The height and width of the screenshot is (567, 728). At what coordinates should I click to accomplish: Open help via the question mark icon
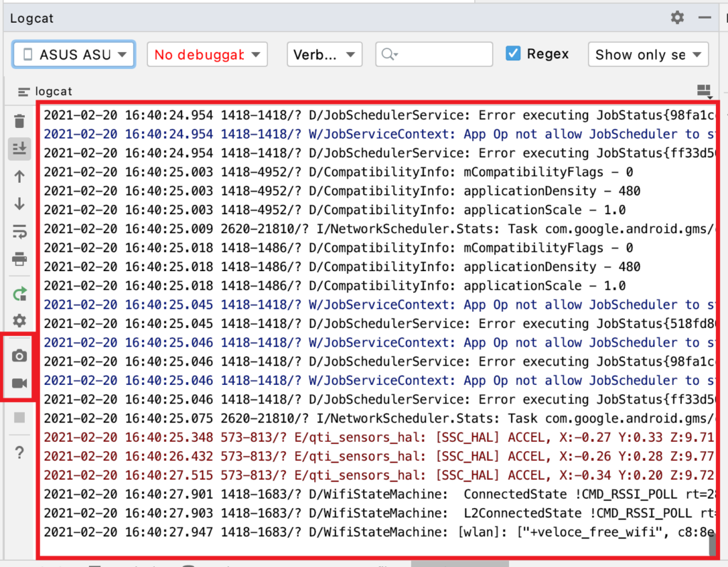click(19, 452)
